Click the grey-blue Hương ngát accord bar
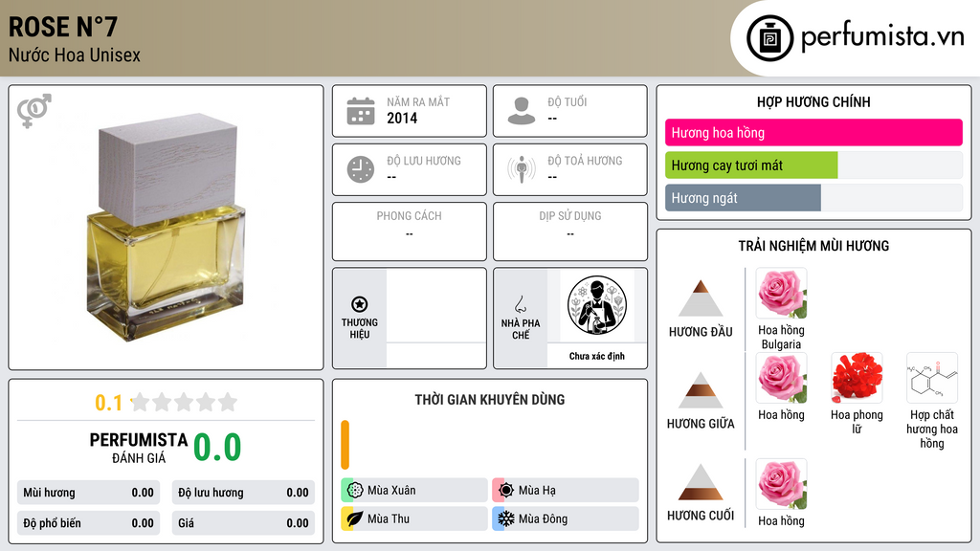 743,198
